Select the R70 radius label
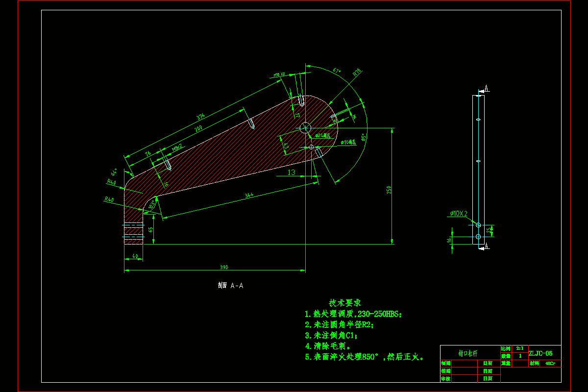588x392 pixels. 357,73
